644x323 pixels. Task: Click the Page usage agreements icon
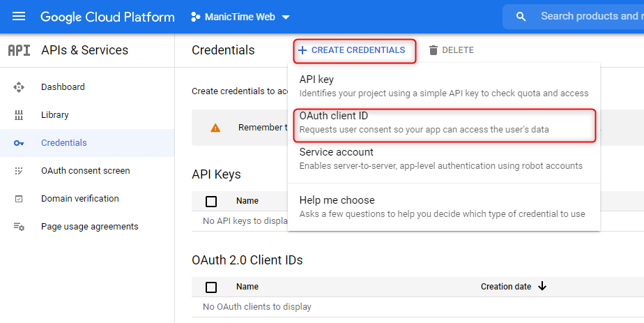[x=20, y=227]
